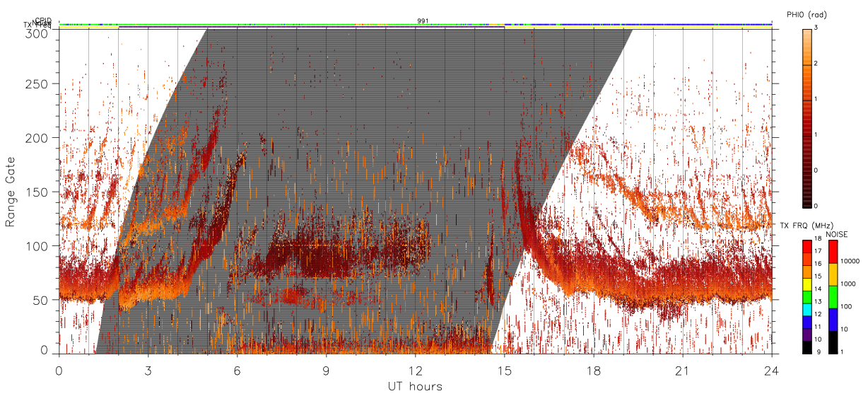Click the TX FRQ legend label 17
The height and width of the screenshot is (401, 868).
click(x=818, y=251)
